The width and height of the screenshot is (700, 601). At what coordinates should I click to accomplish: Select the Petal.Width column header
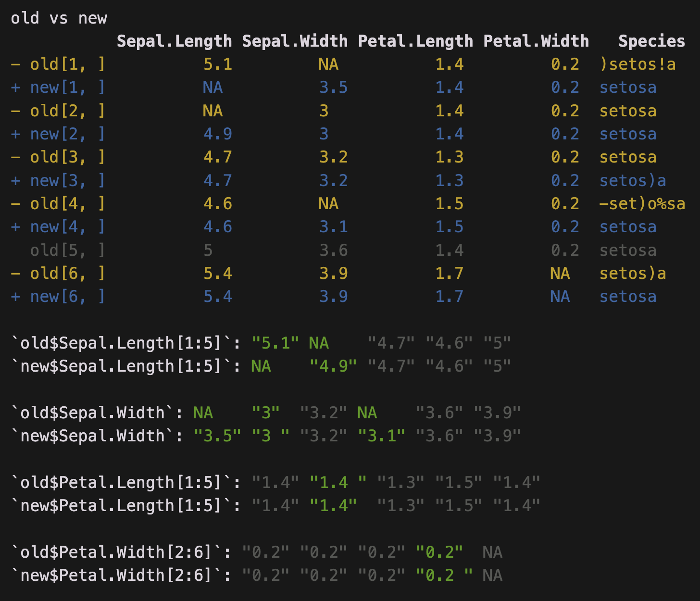(536, 41)
